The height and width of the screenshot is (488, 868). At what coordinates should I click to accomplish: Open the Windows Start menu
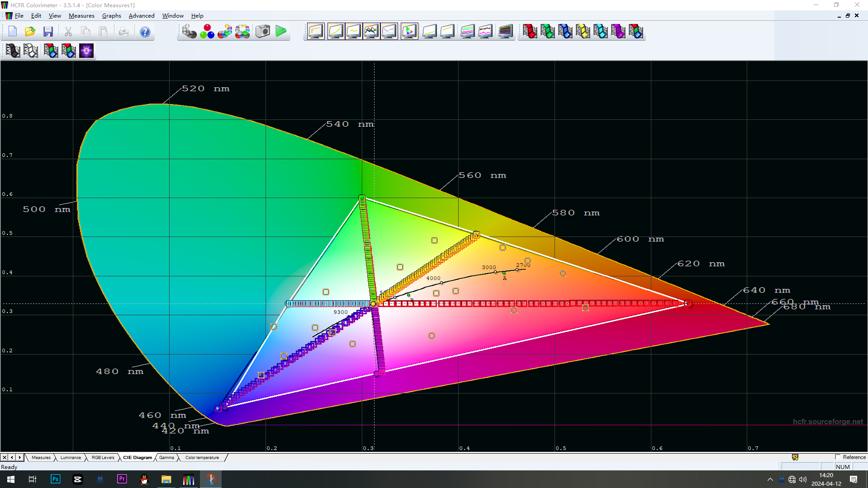click(11, 479)
